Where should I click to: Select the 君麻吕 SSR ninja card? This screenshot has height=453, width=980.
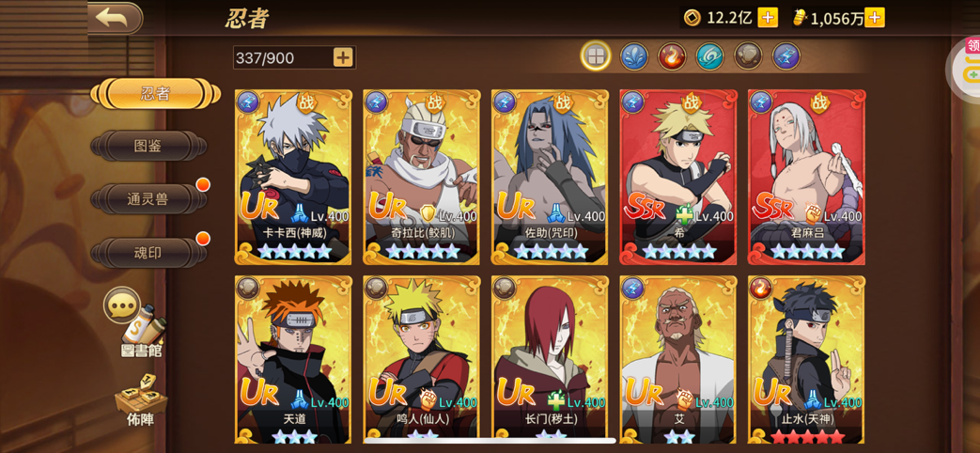coord(806,177)
